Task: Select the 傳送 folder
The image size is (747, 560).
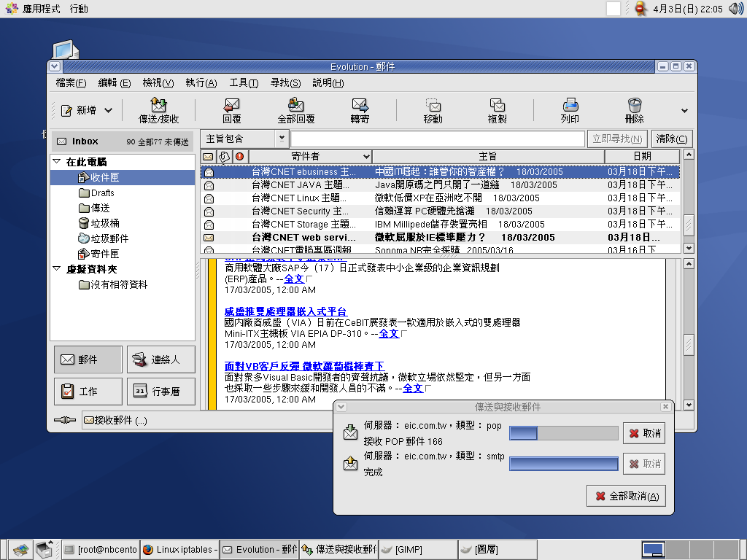Action: pos(94,208)
